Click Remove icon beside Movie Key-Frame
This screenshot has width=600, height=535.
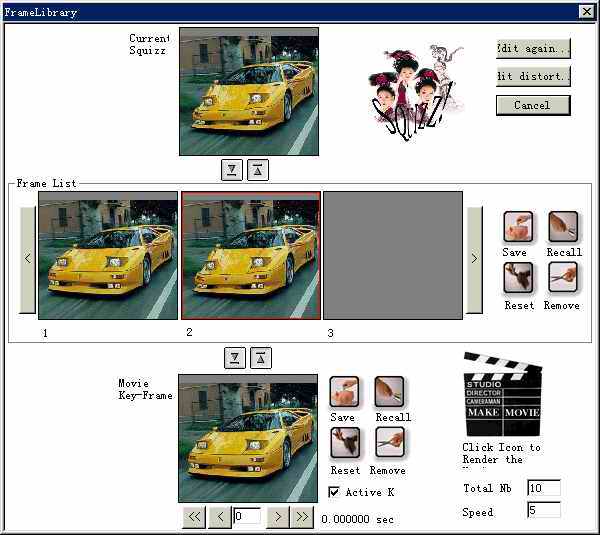coord(389,443)
